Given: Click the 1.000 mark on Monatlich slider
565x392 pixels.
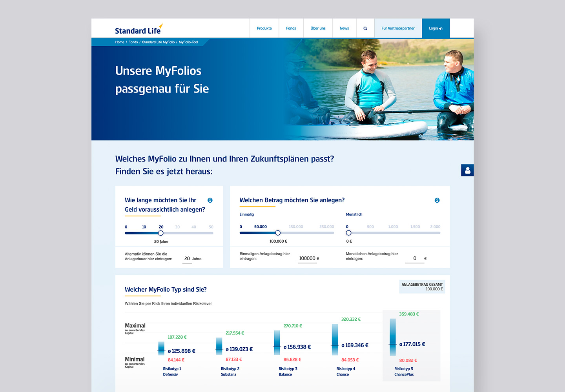Looking at the screenshot, I should pos(393,227).
